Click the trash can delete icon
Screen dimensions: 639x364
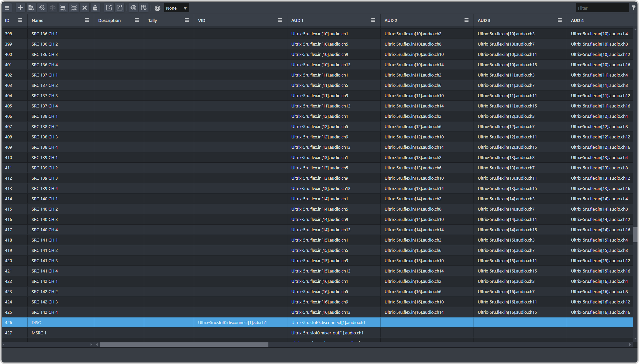pyautogui.click(x=95, y=8)
